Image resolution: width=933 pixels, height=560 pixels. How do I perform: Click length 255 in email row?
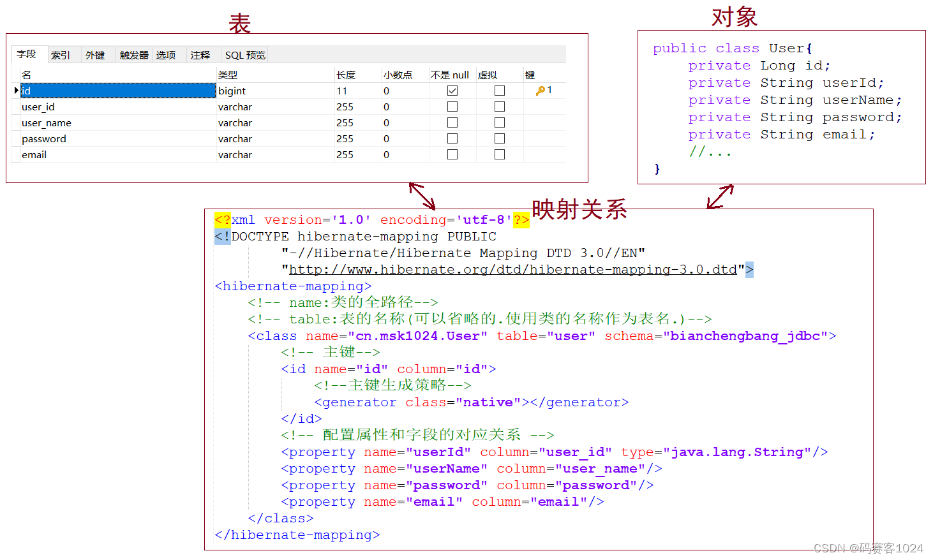point(345,155)
